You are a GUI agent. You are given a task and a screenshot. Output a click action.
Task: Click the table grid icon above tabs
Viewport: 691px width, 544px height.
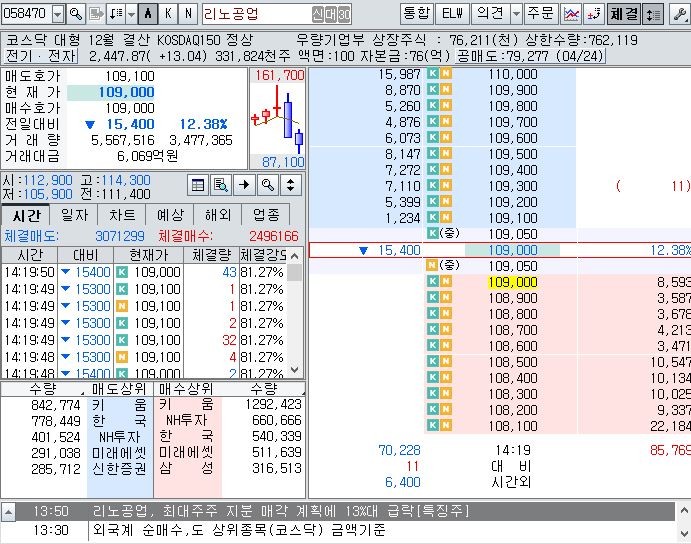[x=198, y=185]
